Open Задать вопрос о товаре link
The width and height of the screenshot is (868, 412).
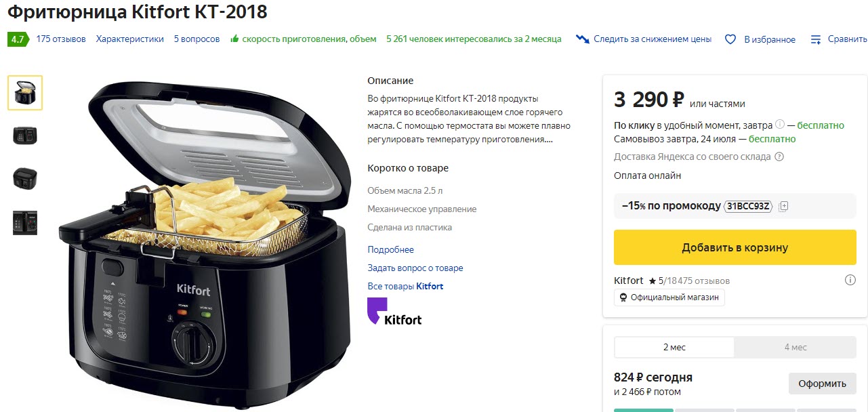[415, 268]
